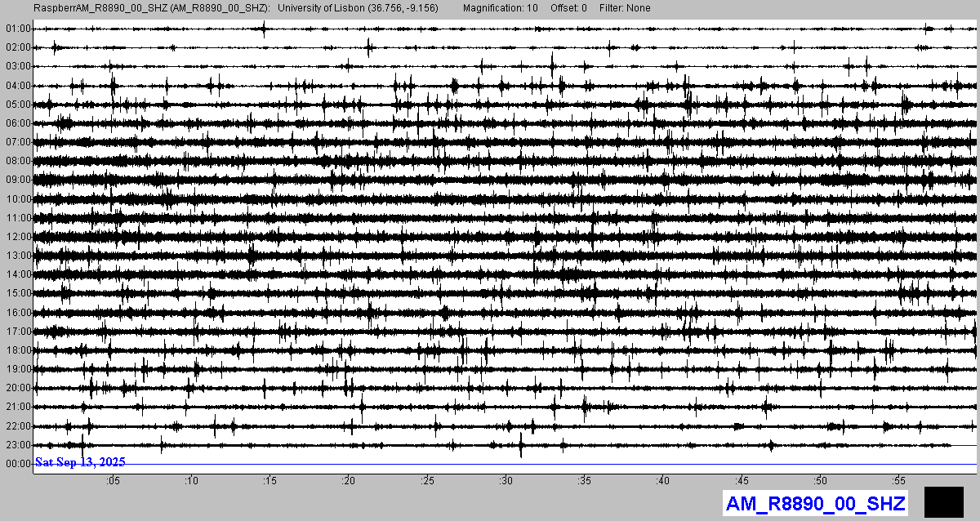Click the Magnification: 10 header text
The width and height of the screenshot is (980, 521).
click(x=500, y=8)
